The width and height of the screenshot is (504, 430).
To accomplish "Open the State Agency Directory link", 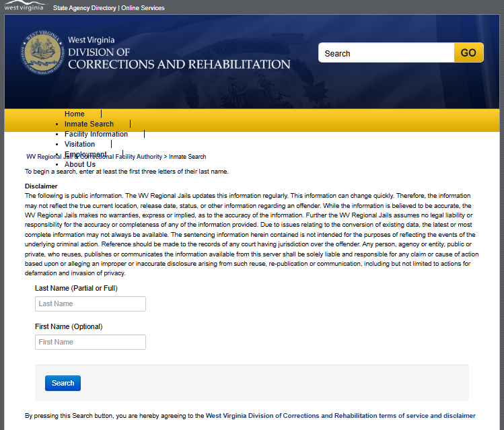I will pos(85,8).
